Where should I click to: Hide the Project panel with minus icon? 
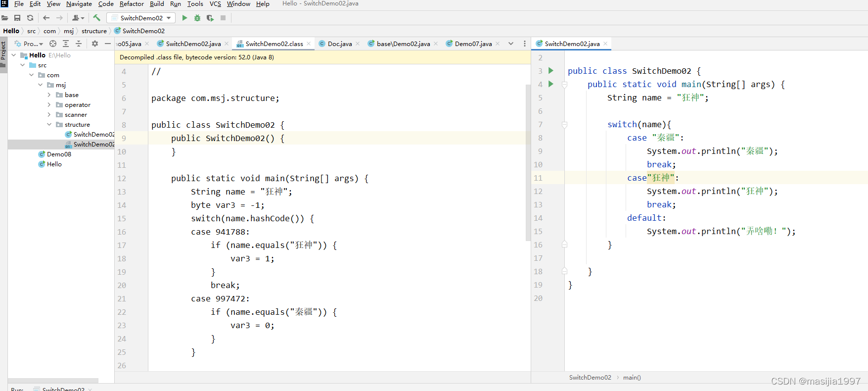(x=107, y=44)
